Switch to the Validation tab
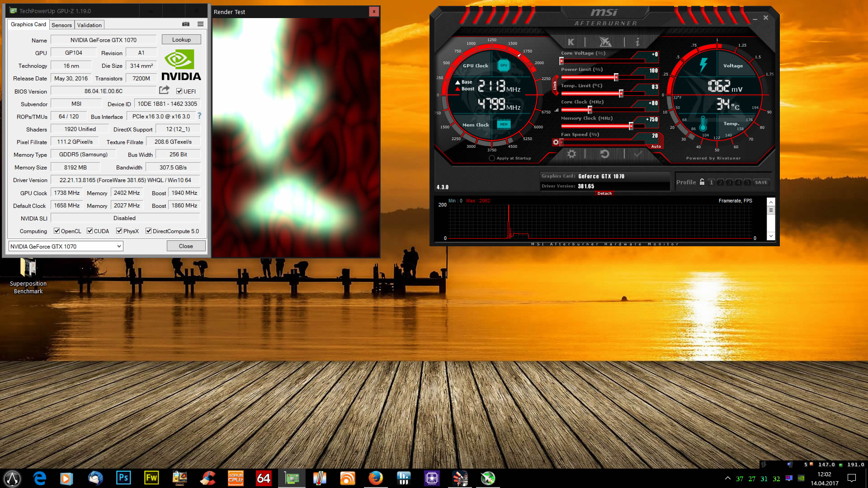This screenshot has width=868, height=488. pos(89,25)
